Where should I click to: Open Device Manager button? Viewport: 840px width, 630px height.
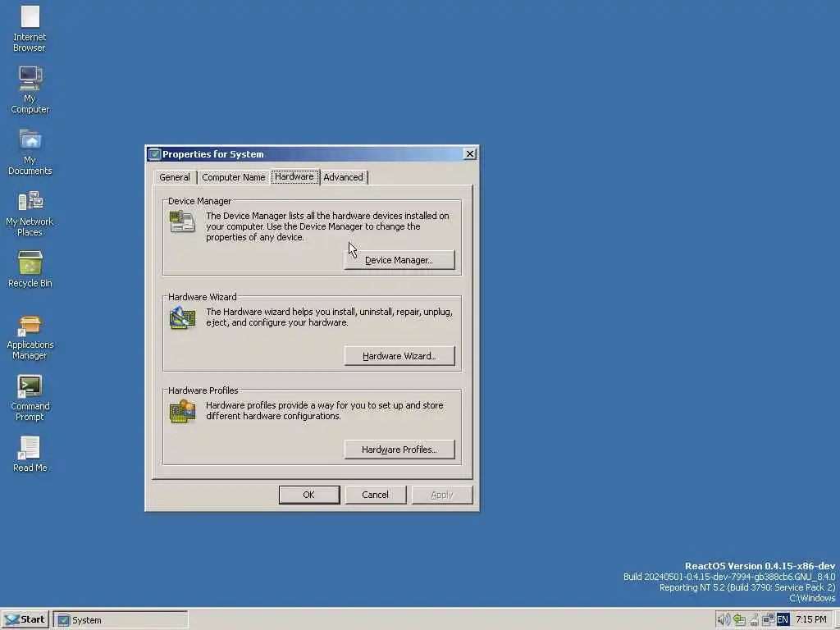coord(399,260)
